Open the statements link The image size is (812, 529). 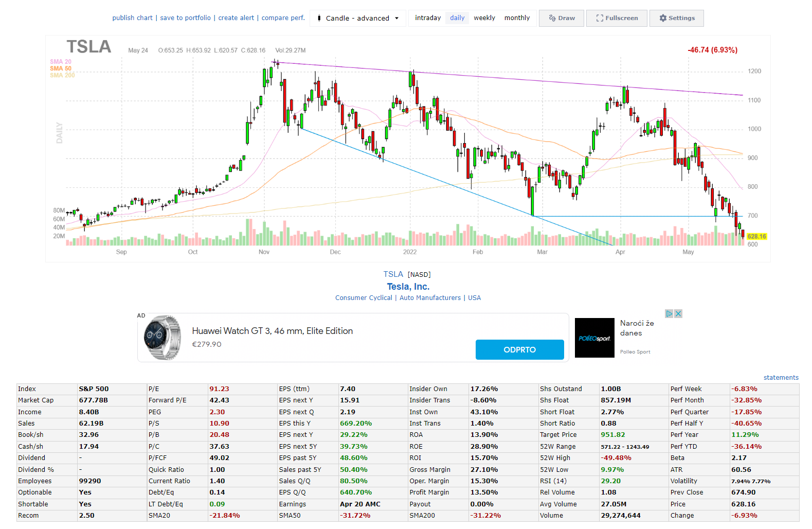pyautogui.click(x=781, y=378)
